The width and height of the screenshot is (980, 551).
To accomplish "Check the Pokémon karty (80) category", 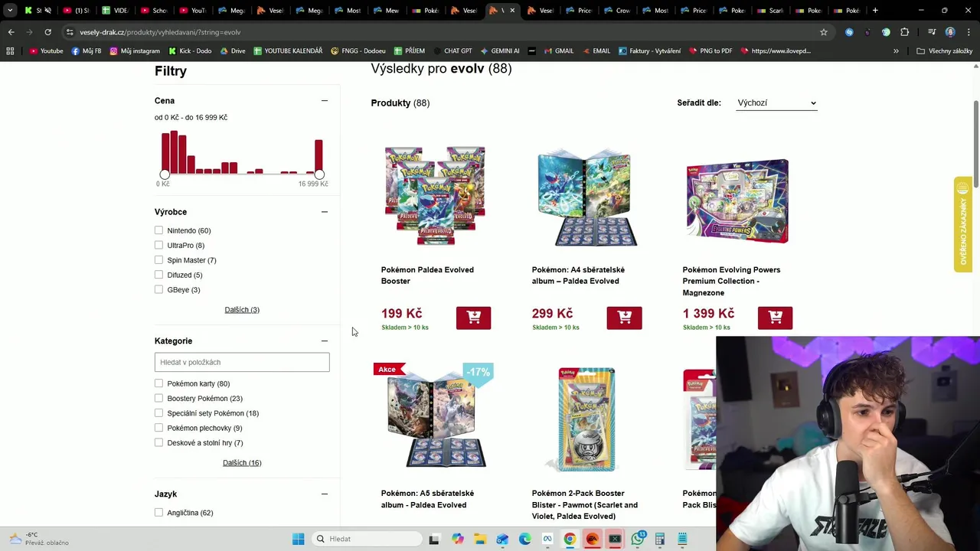I will 158,383.
